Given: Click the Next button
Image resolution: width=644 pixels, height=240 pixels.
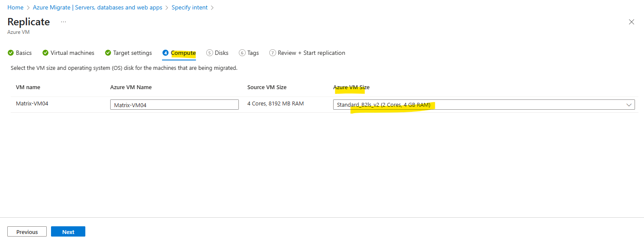Looking at the screenshot, I should click(68, 232).
